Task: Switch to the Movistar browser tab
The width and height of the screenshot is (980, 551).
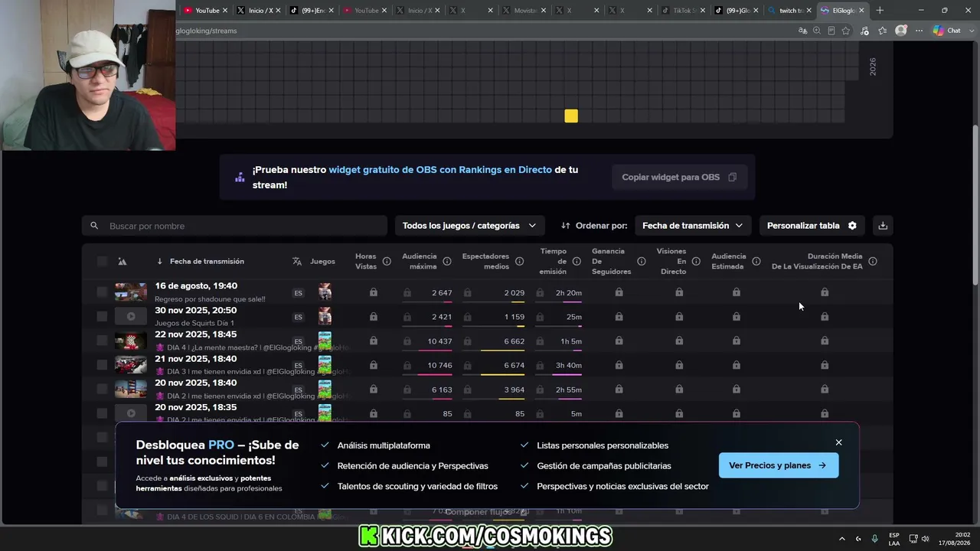Action: coord(523,11)
